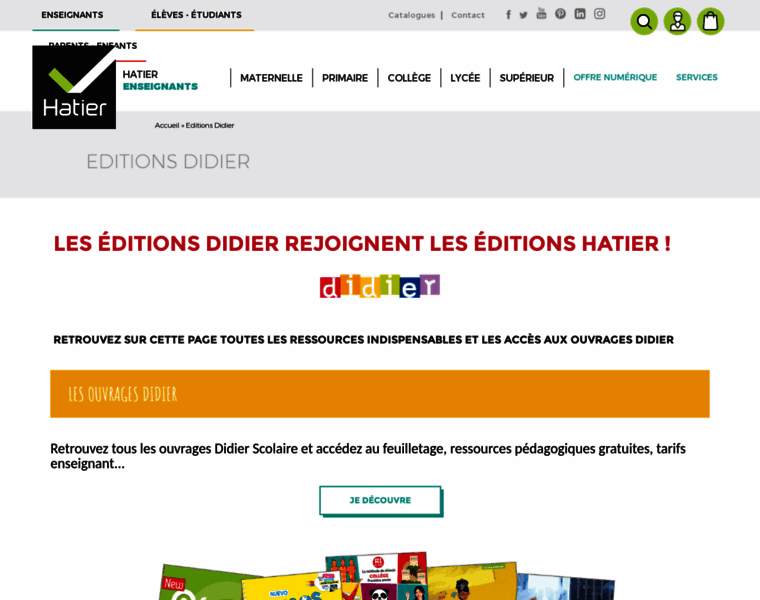Open the Pinterest icon
The width and height of the screenshot is (760, 600).
[560, 14]
